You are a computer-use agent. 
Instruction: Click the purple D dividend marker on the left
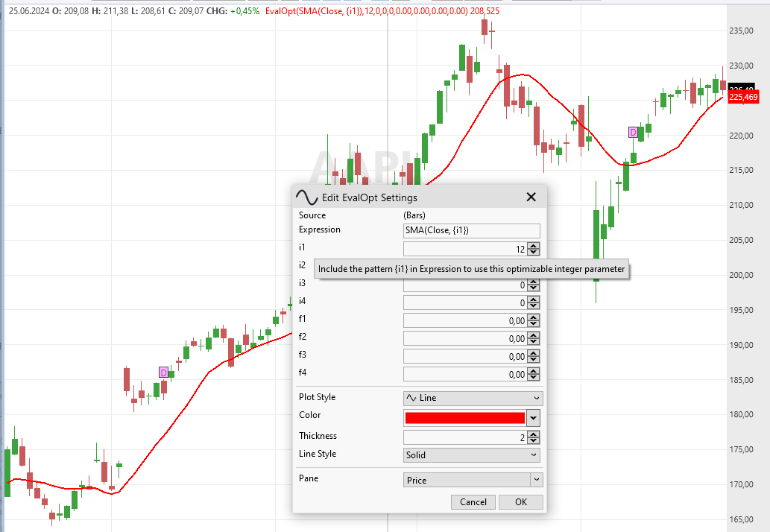(x=162, y=371)
